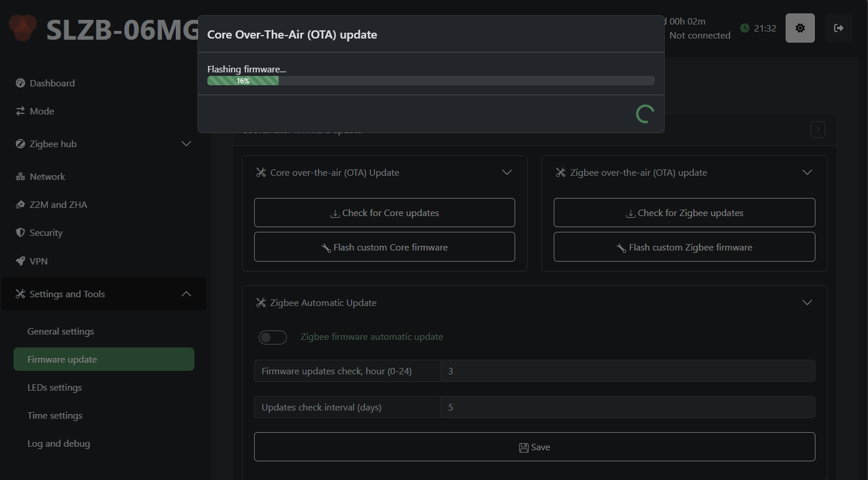Click the green question mark help icon
This screenshot has height=480, width=868.
click(818, 130)
